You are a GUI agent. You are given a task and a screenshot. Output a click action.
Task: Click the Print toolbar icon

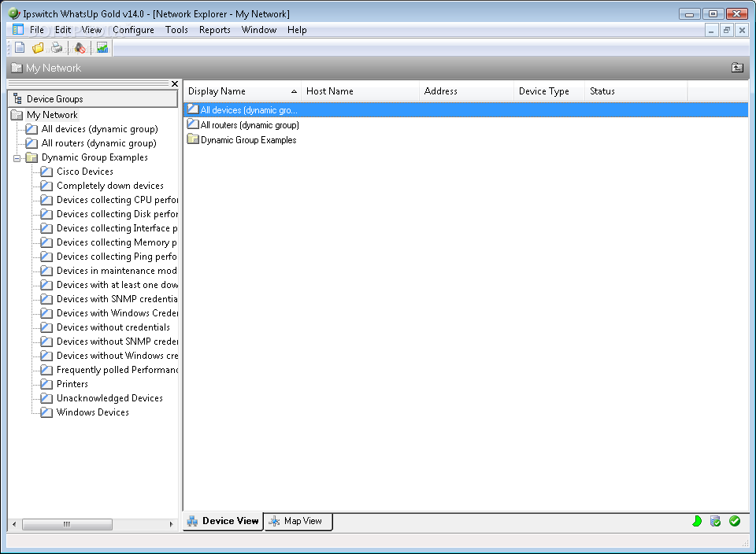pyautogui.click(x=57, y=48)
